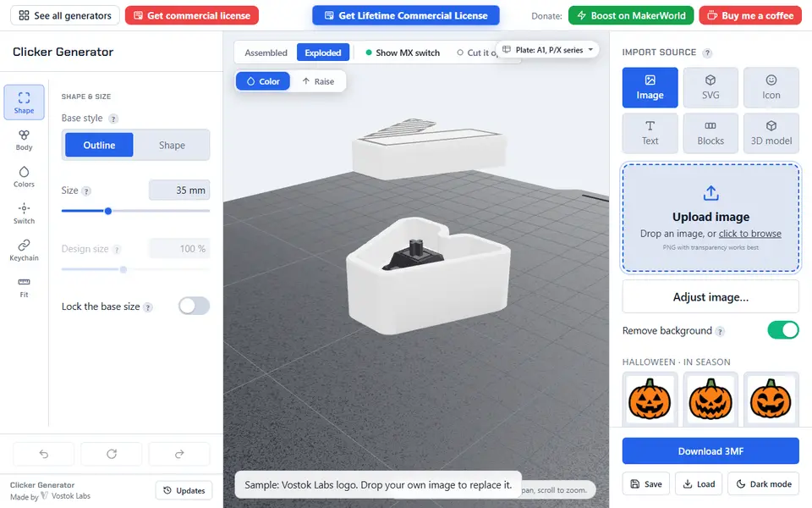Select the middle Halloween pumpkin thumbnail

pos(710,399)
